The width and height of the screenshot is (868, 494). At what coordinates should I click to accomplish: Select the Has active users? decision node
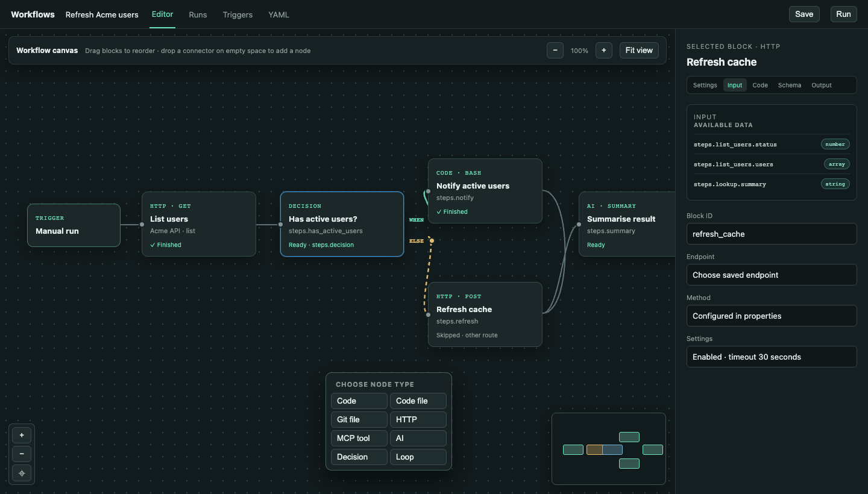click(342, 224)
